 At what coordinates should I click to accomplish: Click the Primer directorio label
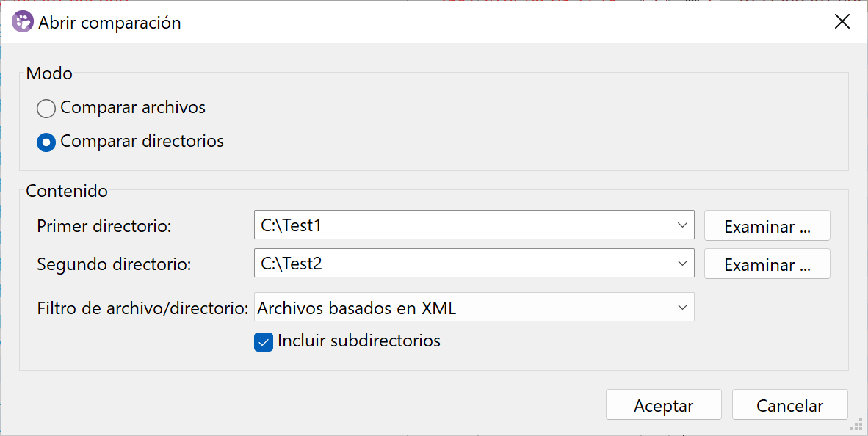[x=104, y=226]
